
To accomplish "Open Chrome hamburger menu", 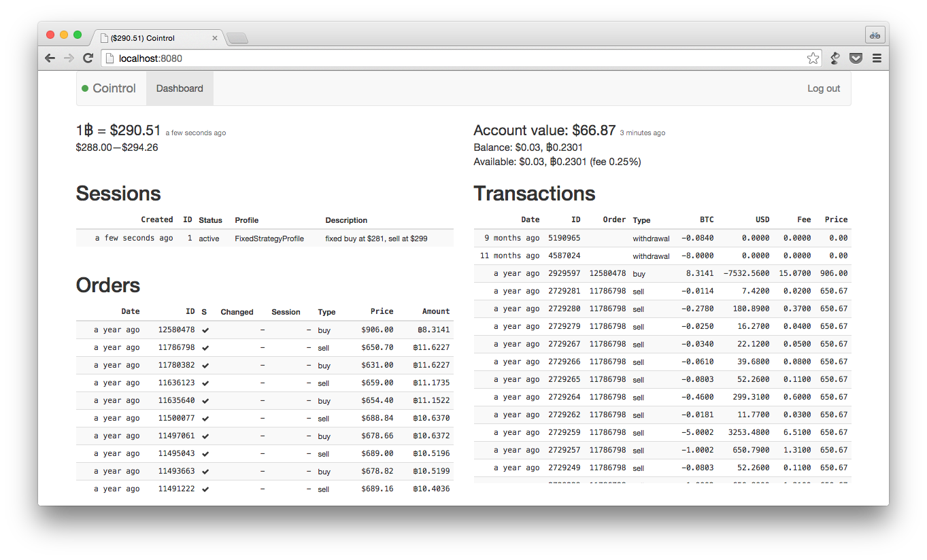I will tap(877, 58).
